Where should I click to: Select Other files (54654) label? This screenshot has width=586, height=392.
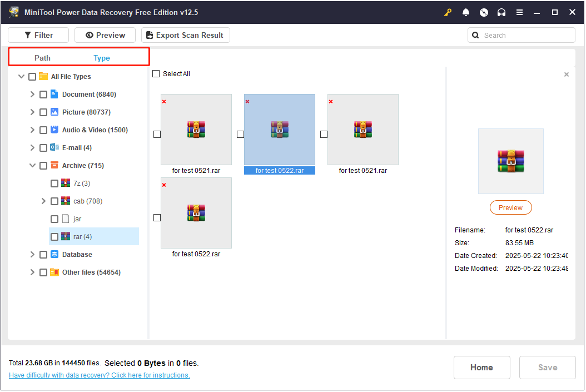click(x=91, y=272)
